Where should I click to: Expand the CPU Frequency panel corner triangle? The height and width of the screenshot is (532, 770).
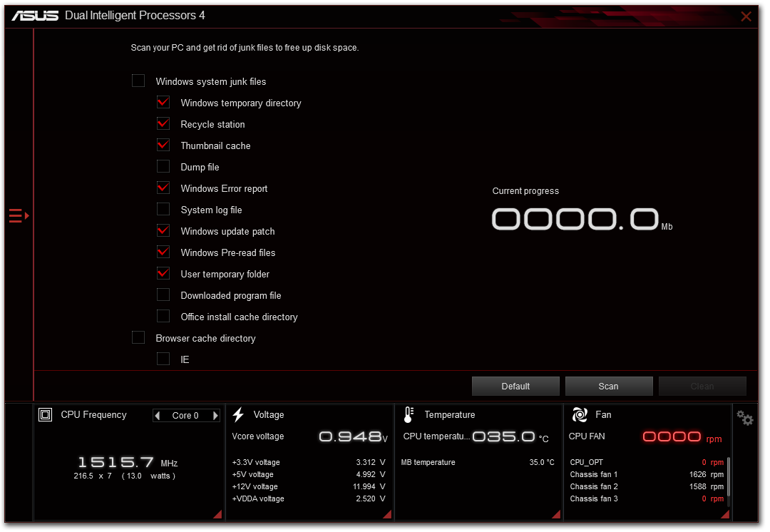click(217, 514)
